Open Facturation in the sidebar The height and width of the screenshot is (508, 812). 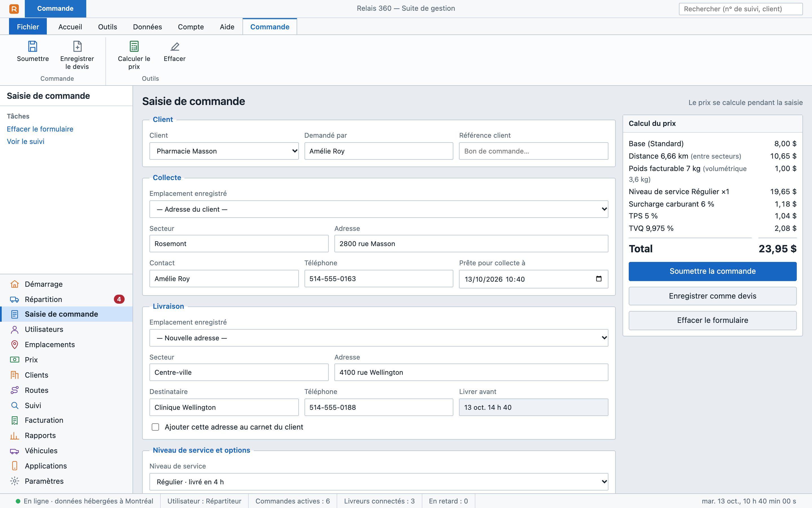point(67,420)
